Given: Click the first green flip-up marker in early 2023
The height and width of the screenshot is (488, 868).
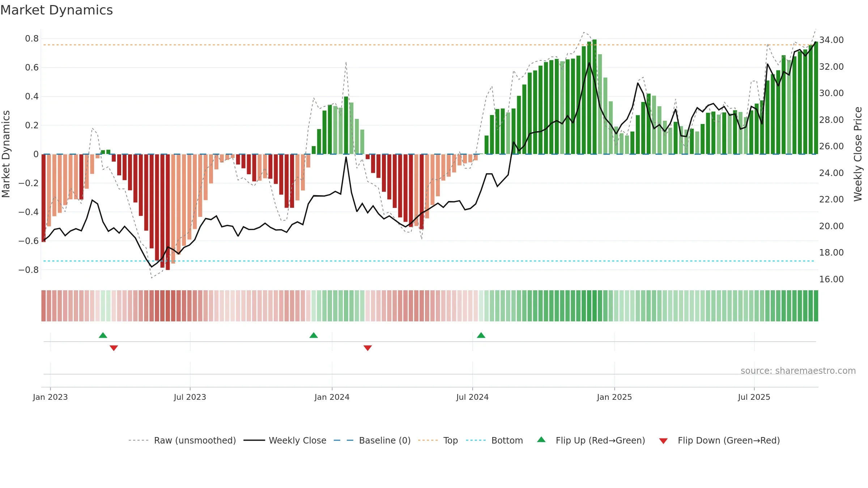Looking at the screenshot, I should pos(103,335).
